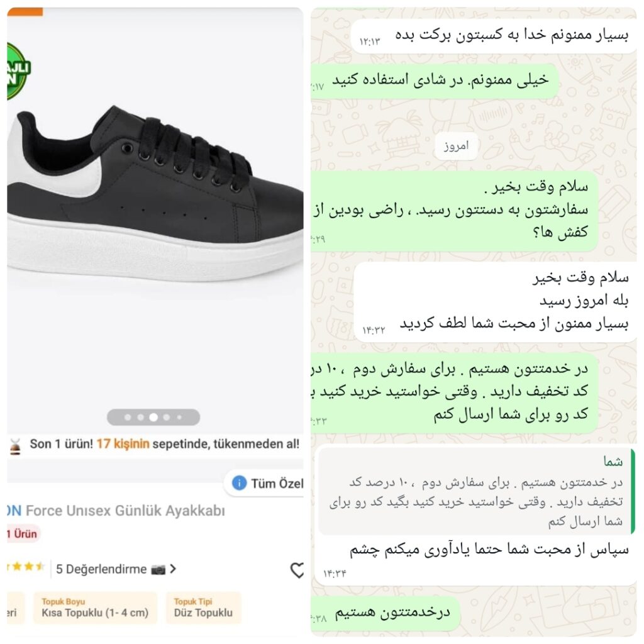The height and width of the screenshot is (644, 644).
Task: Click the 1 Ürün pink badge
Action: [x=23, y=534]
